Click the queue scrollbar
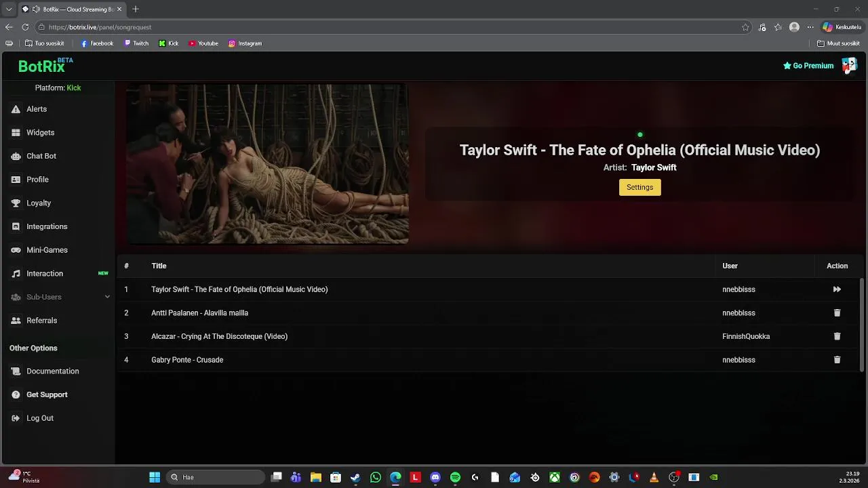The height and width of the screenshot is (488, 868). click(862, 324)
